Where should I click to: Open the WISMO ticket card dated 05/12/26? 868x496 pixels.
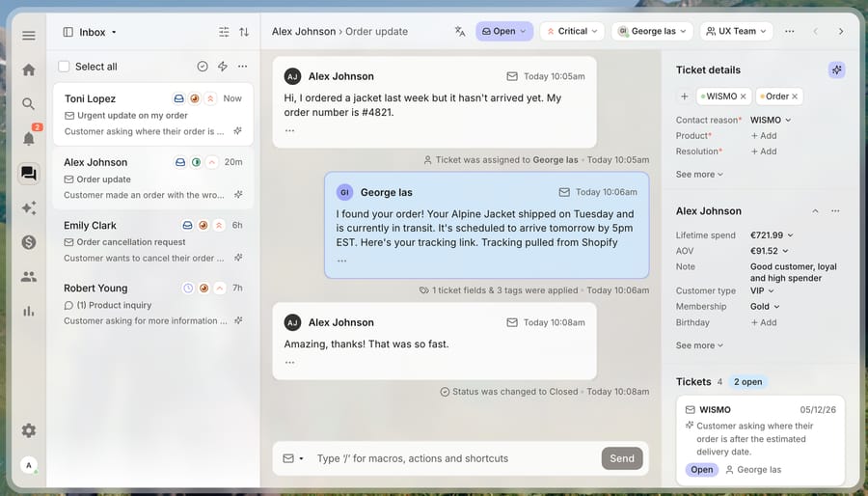pos(760,440)
